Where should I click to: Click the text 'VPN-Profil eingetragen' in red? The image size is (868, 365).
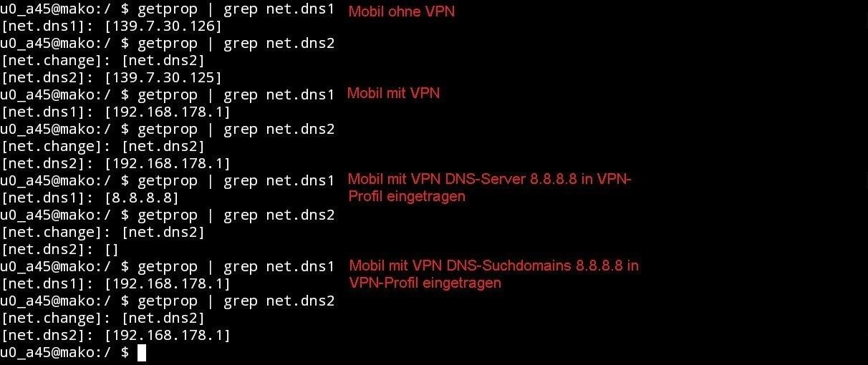pyautogui.click(x=425, y=283)
